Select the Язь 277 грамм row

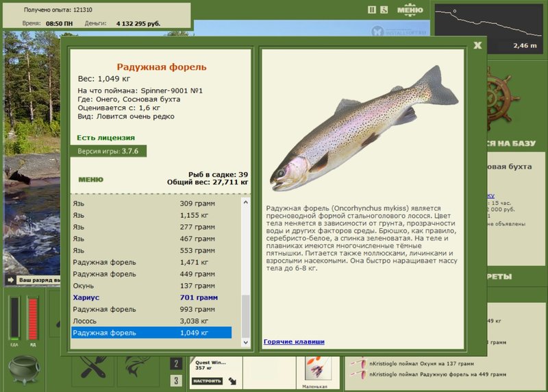click(x=151, y=227)
